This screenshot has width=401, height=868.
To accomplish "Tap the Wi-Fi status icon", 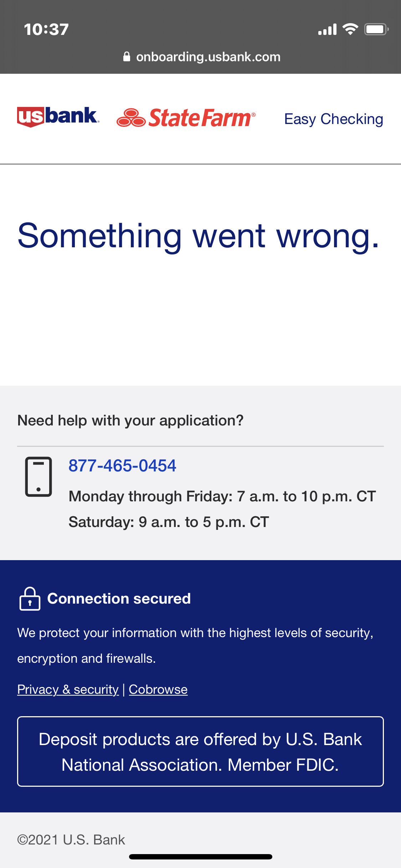I will (x=350, y=29).
